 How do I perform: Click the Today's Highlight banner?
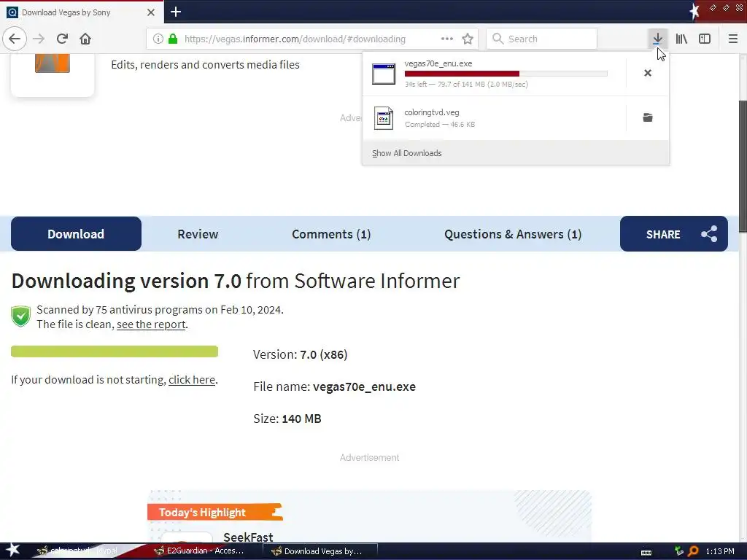(x=215, y=512)
